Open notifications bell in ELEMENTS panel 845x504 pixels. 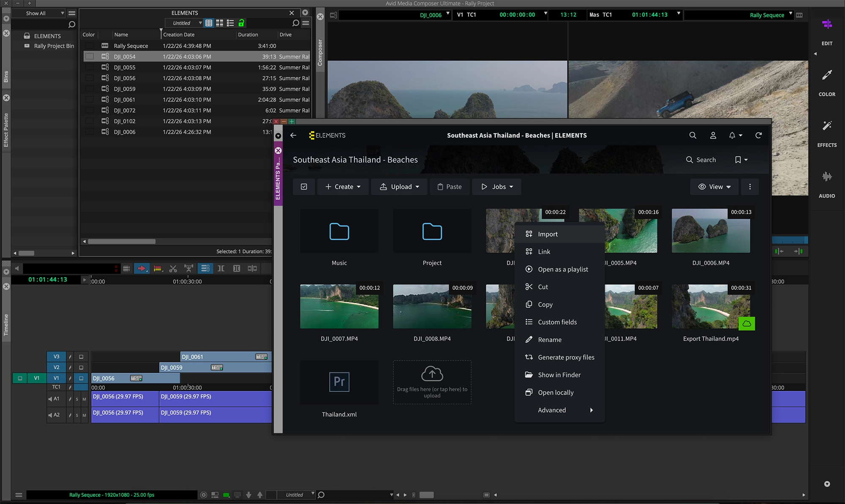pyautogui.click(x=732, y=135)
